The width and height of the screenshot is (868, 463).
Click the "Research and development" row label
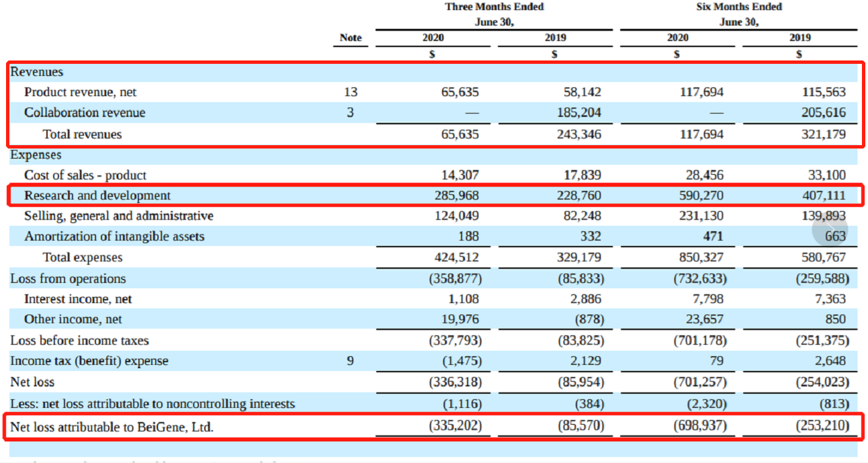tap(97, 196)
